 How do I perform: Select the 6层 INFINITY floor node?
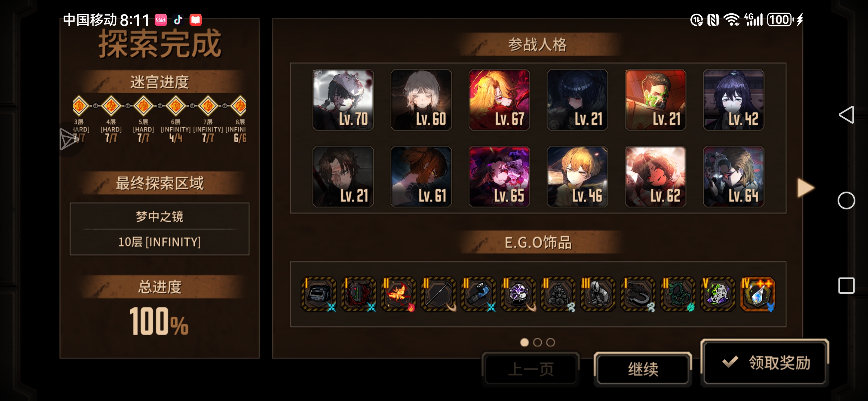[x=176, y=106]
